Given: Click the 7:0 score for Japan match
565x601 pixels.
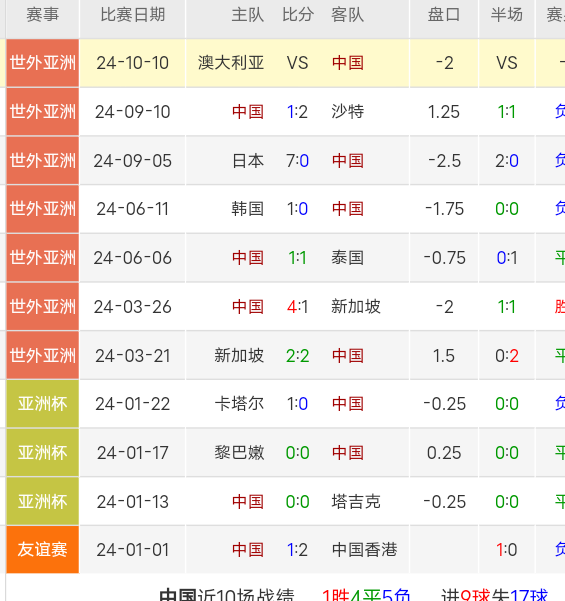Looking at the screenshot, I should [x=297, y=161].
